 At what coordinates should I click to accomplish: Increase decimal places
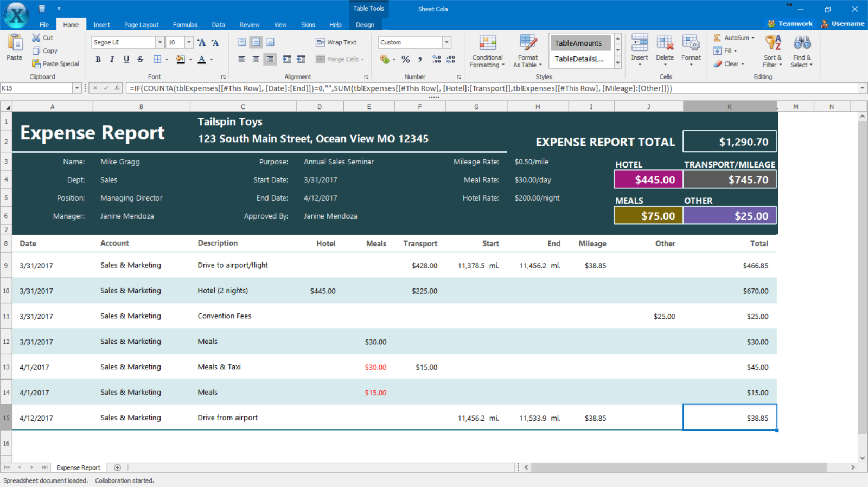coord(437,59)
